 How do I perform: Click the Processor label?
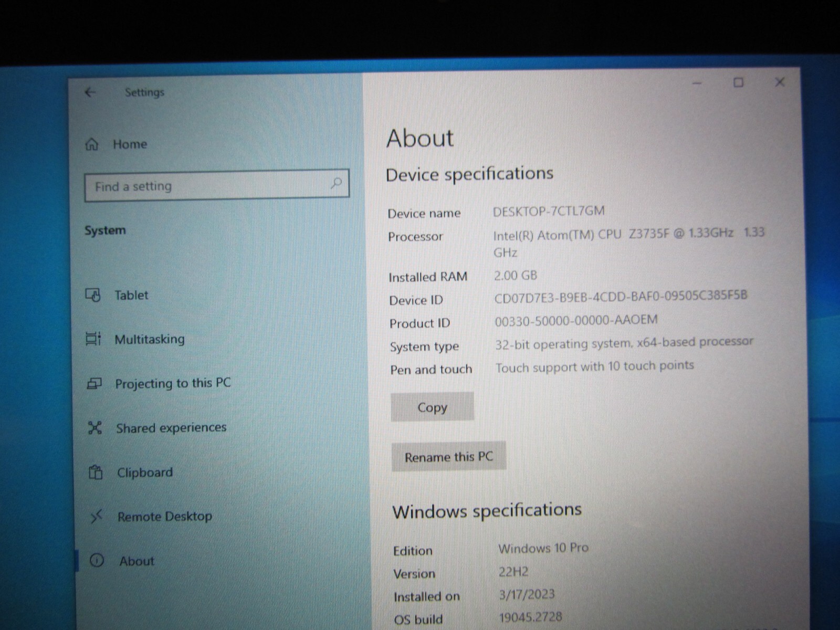point(415,237)
